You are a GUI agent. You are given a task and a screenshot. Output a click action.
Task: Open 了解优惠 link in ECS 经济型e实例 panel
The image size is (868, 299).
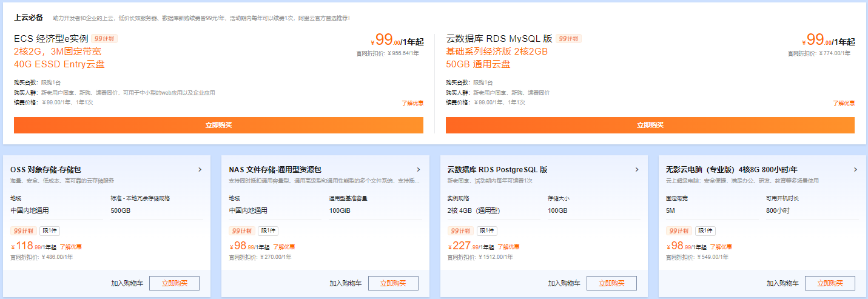[412, 103]
